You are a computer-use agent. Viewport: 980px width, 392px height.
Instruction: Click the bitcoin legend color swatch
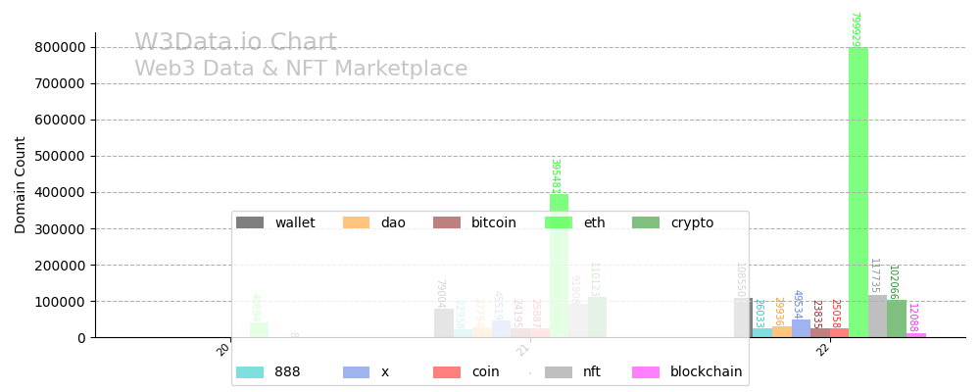pos(447,222)
